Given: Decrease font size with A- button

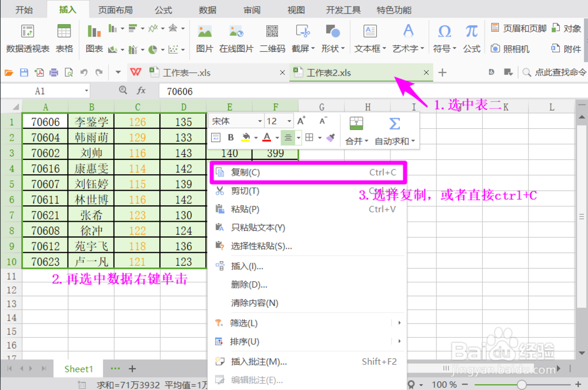Looking at the screenshot, I should pos(323,121).
